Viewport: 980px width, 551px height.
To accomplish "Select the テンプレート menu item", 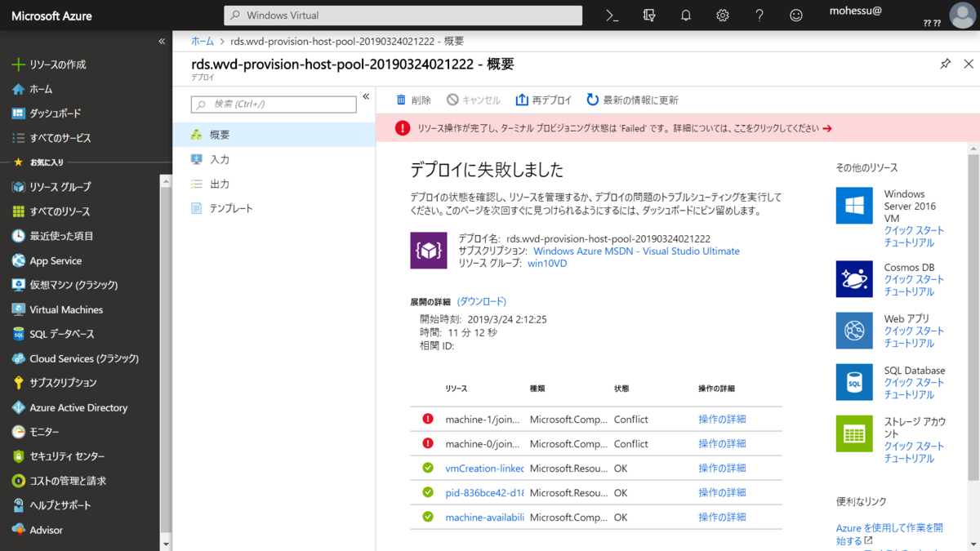I will click(274, 208).
